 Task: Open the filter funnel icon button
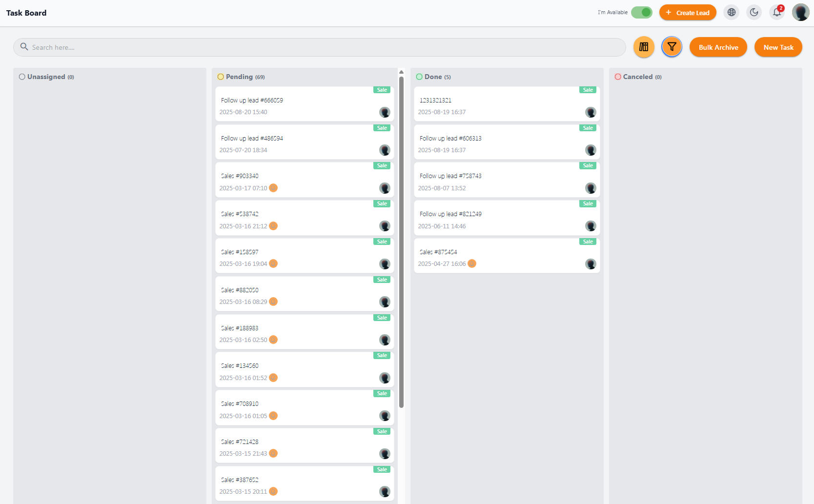(x=672, y=47)
